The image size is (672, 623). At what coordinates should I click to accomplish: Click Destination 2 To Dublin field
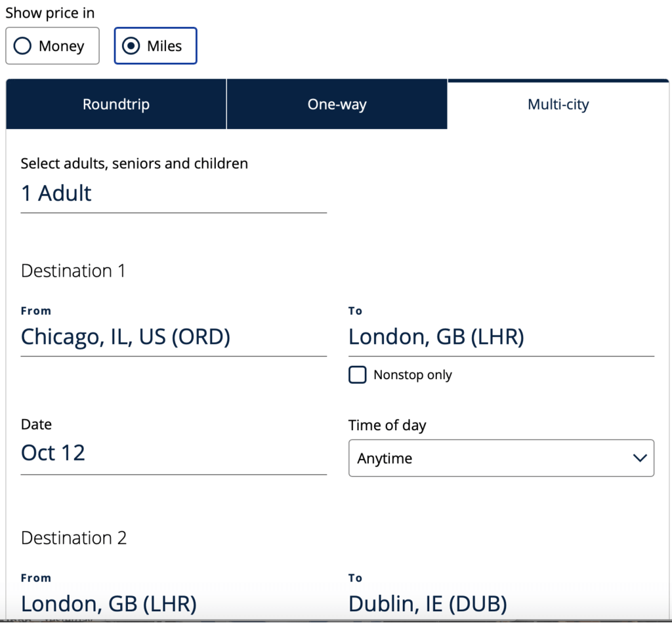501,603
